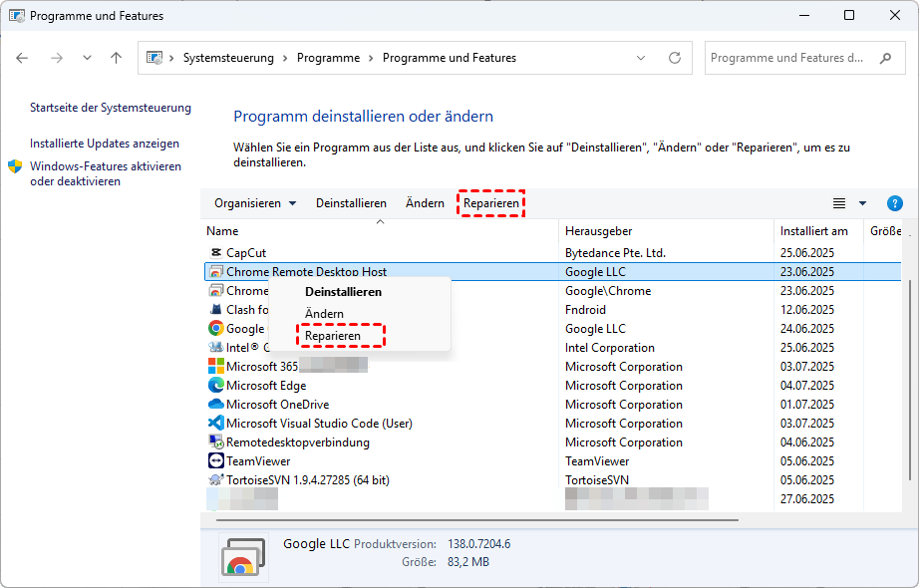Expand the view options dropdown arrow

(862, 203)
